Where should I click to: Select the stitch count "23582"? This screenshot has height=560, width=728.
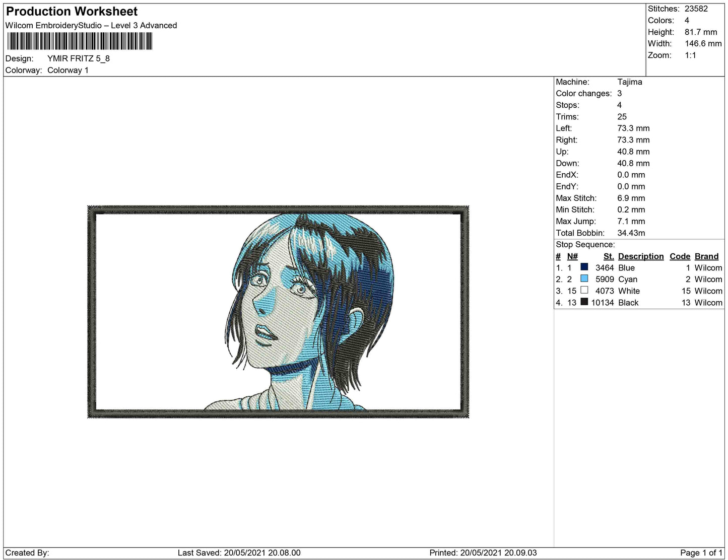tap(696, 9)
